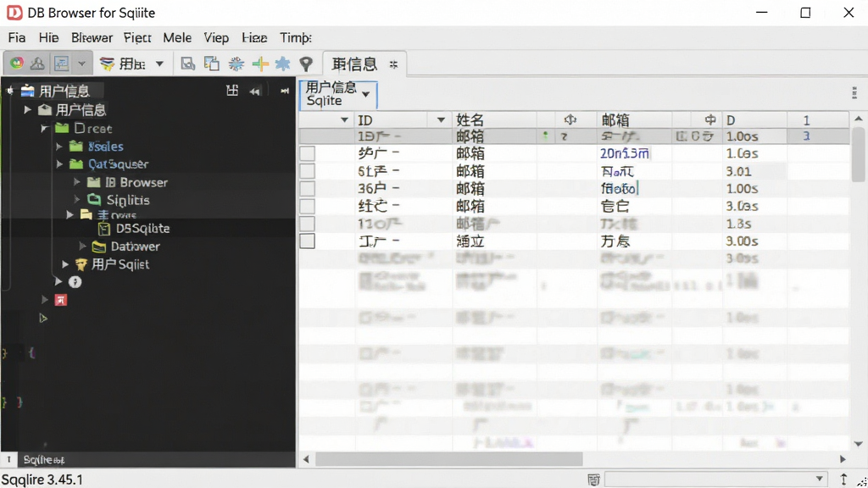Screen dimensions: 868x488
Task: Close the 信息 tab with its small icon
Action: [x=393, y=64]
